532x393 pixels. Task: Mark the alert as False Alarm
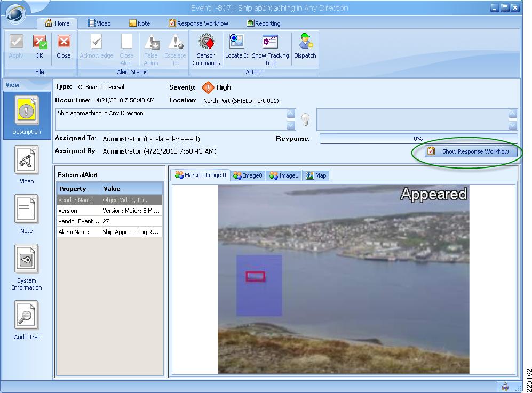pos(151,50)
